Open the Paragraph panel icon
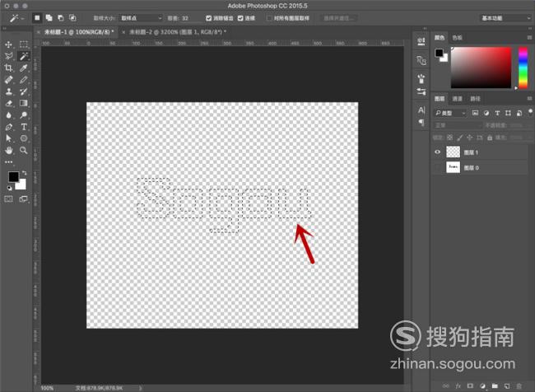535x392 pixels. pos(421,122)
